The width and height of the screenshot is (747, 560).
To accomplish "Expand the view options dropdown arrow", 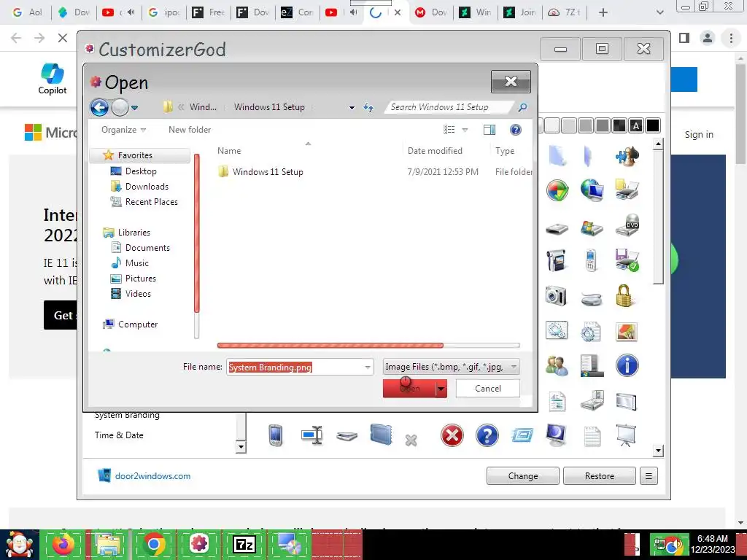I will click(x=465, y=130).
